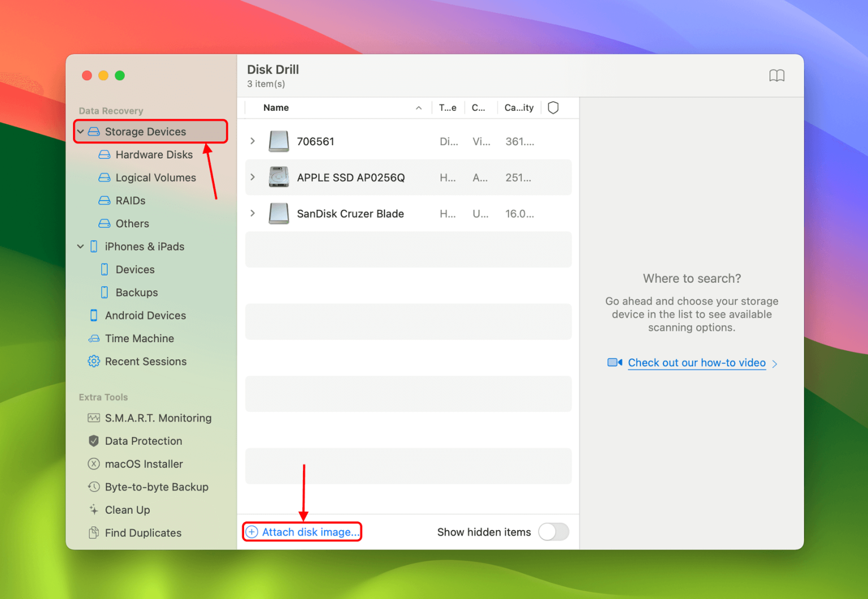Select Logical Volumes in sidebar
The width and height of the screenshot is (868, 599).
pos(155,178)
